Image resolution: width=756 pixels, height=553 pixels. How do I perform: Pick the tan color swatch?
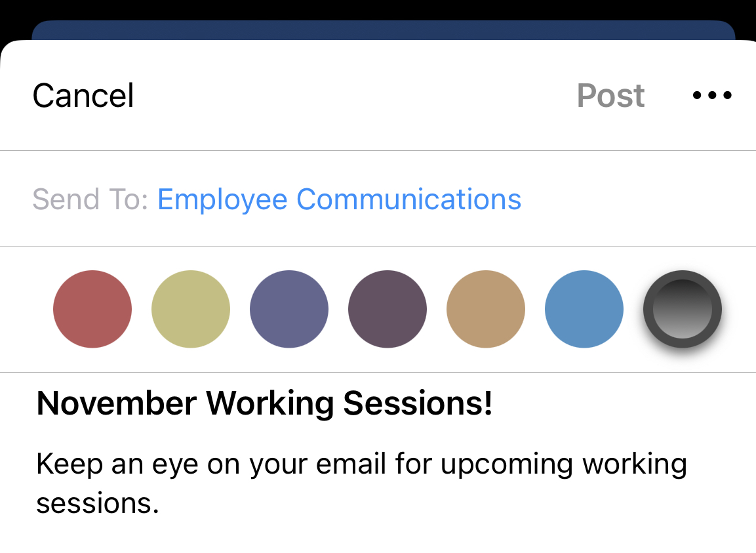coord(486,309)
